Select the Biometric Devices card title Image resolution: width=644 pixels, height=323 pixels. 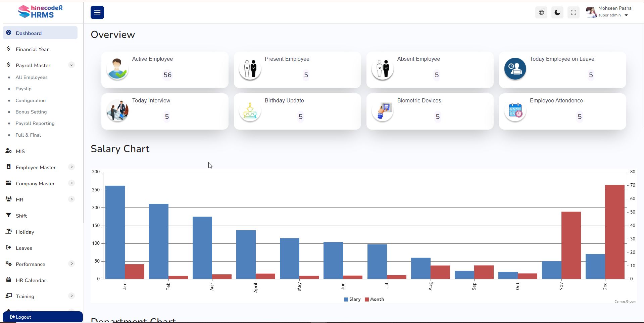pos(419,100)
